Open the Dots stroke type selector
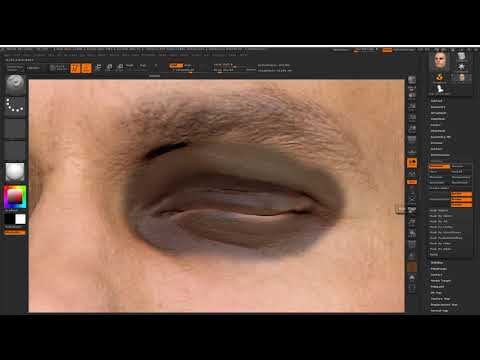The height and width of the screenshot is (360, 480). (x=15, y=106)
